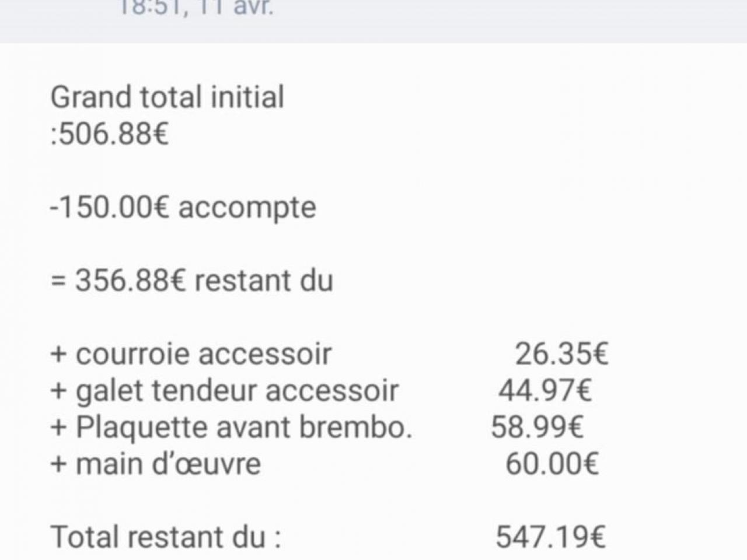Viewport: 747px width, 560px height.
Task: Tap "restant du" after the 356.88€ amount
Action: click(263, 281)
